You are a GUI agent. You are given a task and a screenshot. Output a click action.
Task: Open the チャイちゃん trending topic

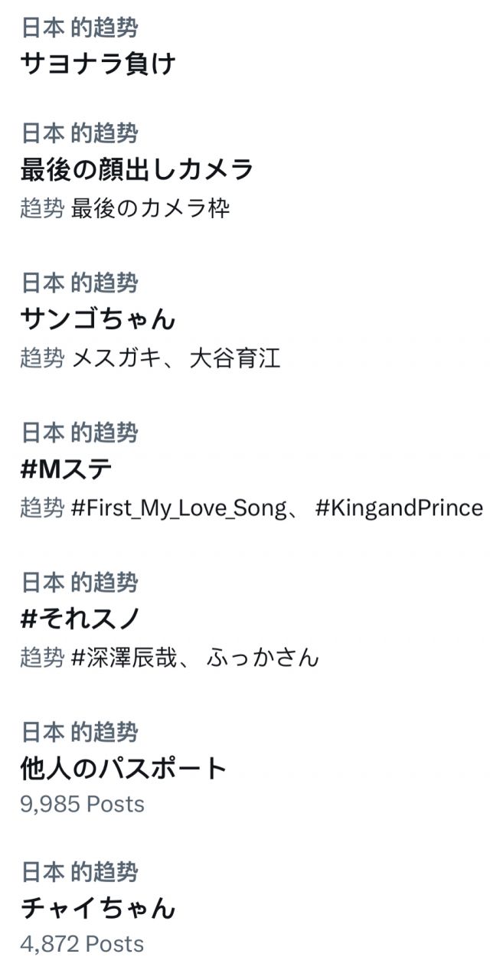(x=98, y=908)
